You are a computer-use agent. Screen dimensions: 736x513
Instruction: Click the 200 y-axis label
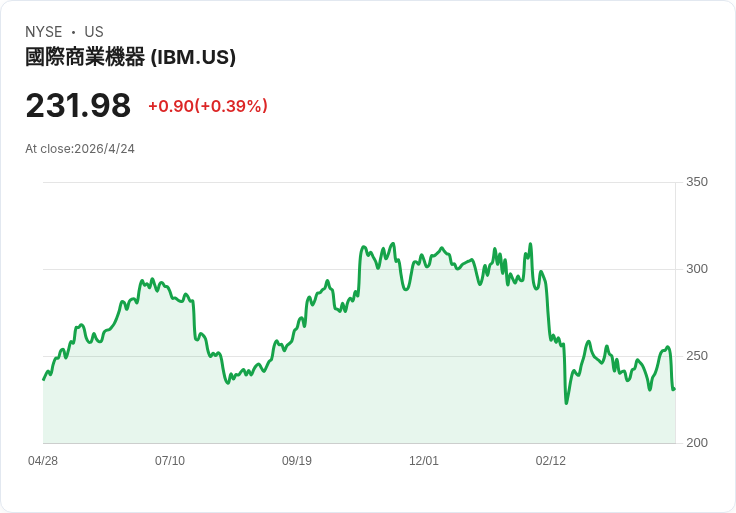coord(696,443)
